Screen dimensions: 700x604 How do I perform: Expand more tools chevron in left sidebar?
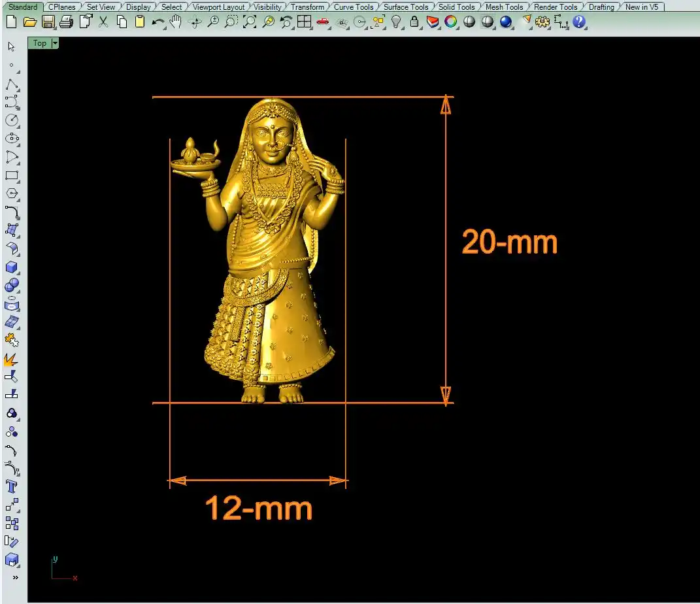(14, 578)
